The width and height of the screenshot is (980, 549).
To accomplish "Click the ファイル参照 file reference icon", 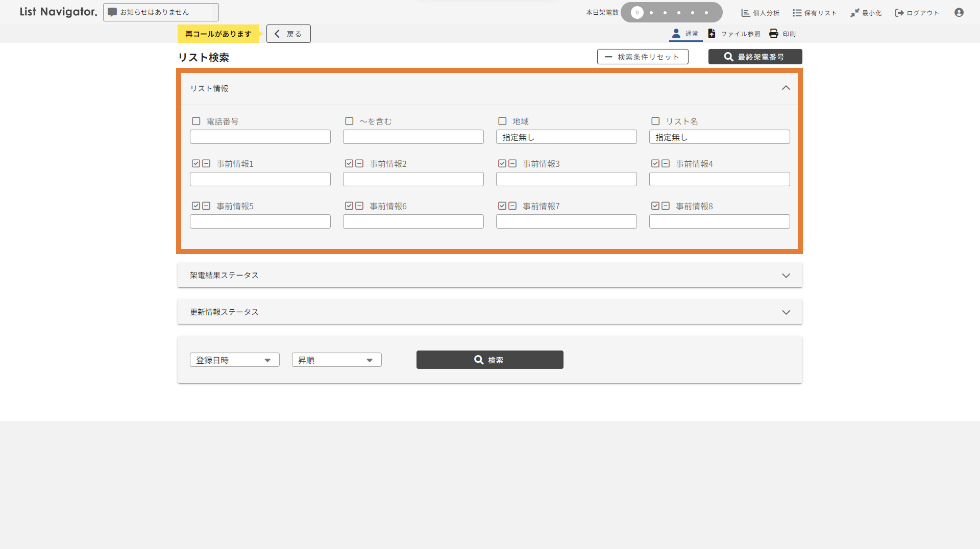I will click(712, 34).
